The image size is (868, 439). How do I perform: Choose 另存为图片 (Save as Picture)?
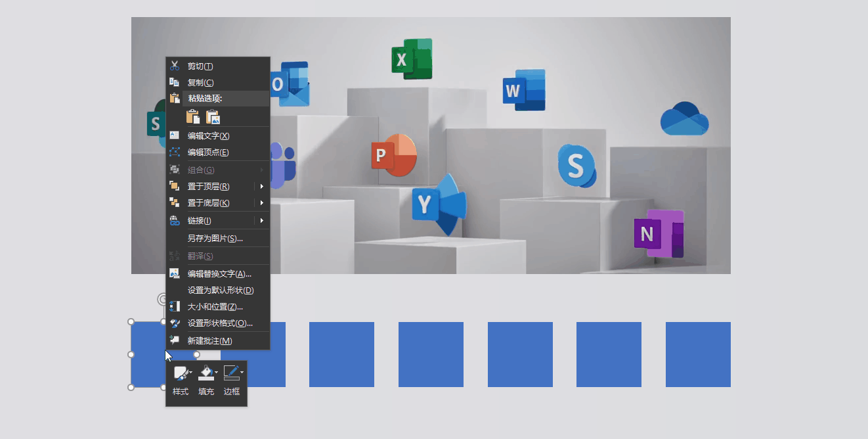click(217, 238)
